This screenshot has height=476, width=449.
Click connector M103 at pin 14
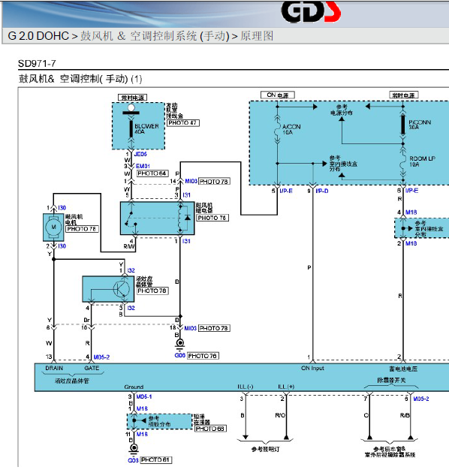pos(191,181)
